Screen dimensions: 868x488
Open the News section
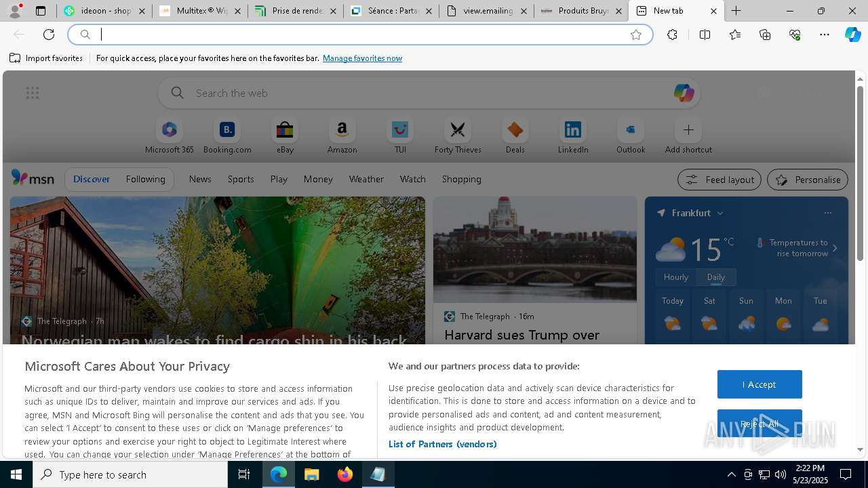[200, 179]
